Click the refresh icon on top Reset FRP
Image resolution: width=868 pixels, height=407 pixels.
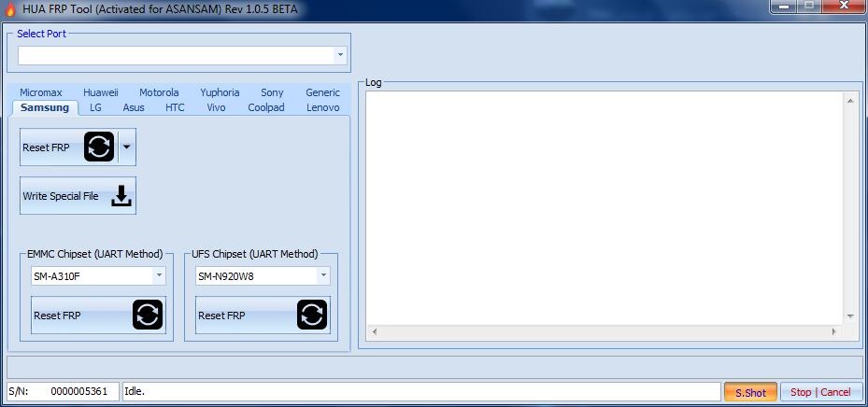pos(99,147)
